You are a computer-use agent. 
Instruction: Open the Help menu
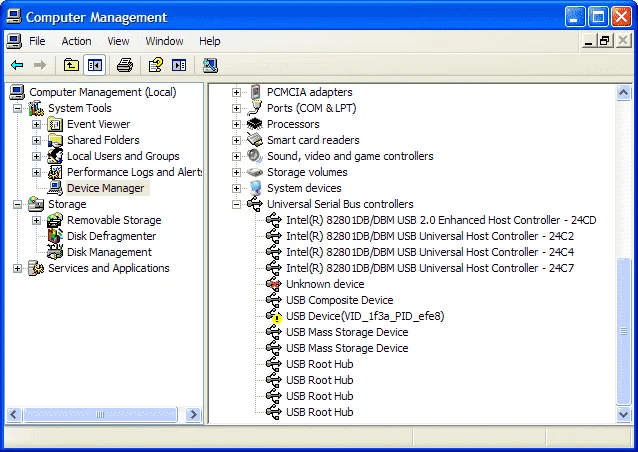click(x=210, y=41)
